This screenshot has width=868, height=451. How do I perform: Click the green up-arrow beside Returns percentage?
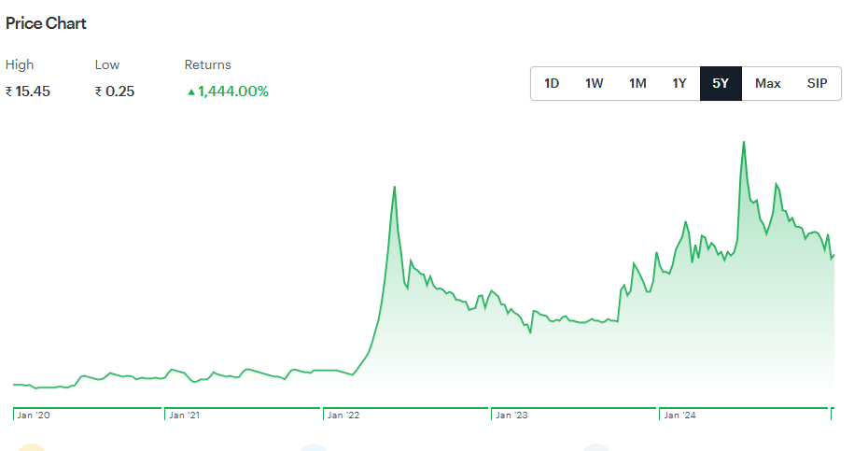(190, 92)
